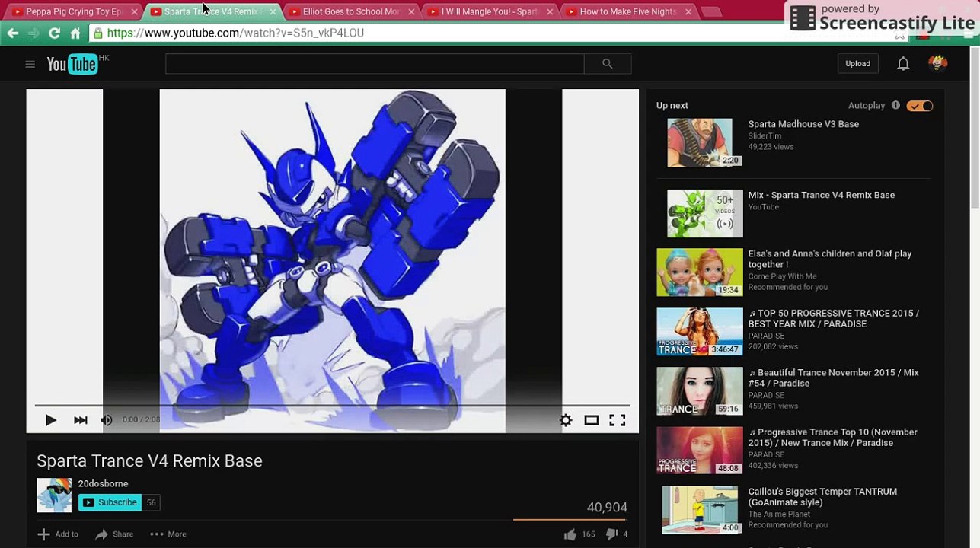Switch to Elliot Goes to School tab
This screenshot has height=548, width=980.
pyautogui.click(x=351, y=11)
